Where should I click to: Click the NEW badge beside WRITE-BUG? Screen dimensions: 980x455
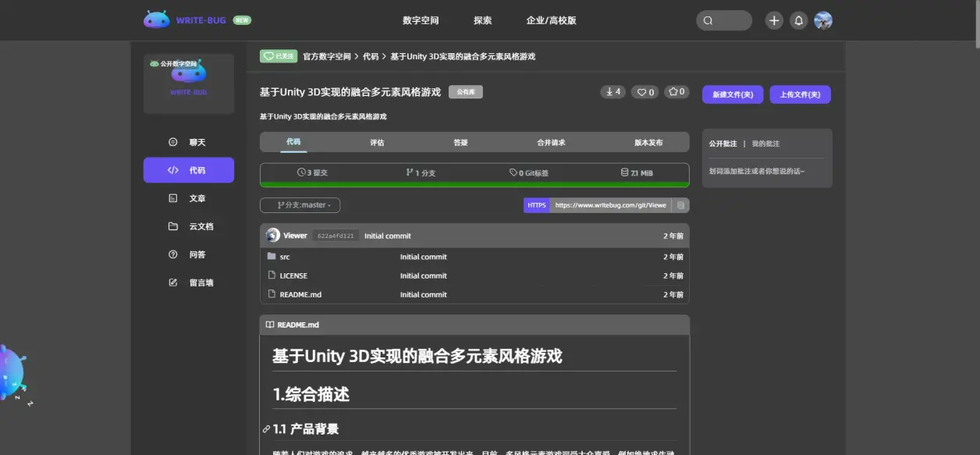[x=243, y=20]
